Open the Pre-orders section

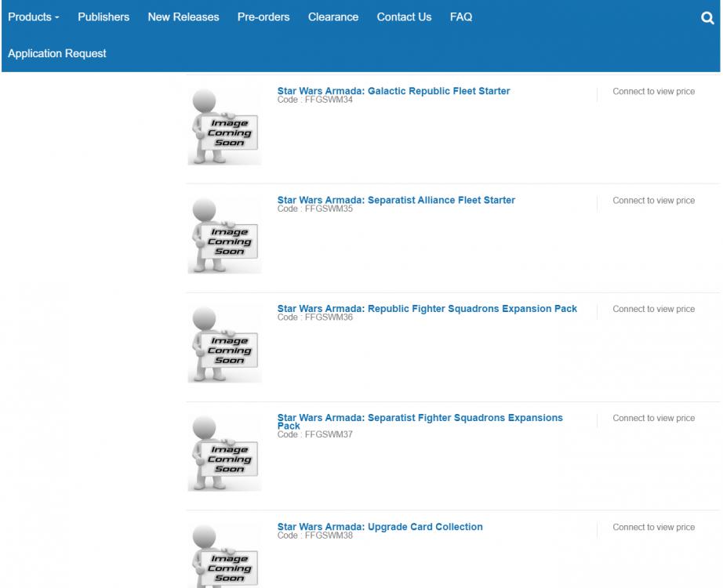click(x=262, y=16)
